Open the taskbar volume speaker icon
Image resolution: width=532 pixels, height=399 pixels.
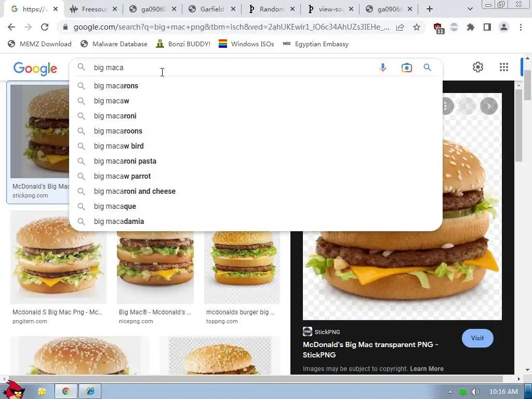(475, 392)
